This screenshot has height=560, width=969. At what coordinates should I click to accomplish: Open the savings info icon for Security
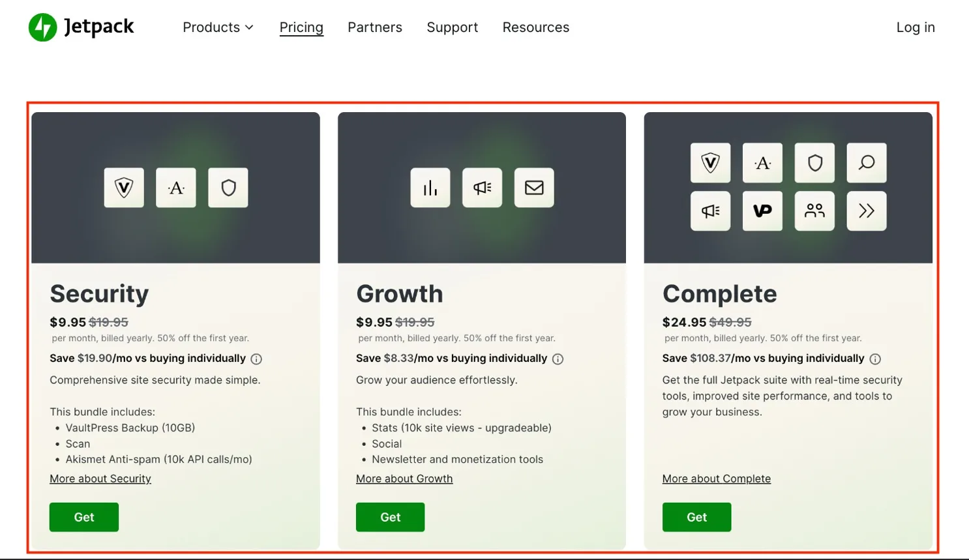[257, 359]
